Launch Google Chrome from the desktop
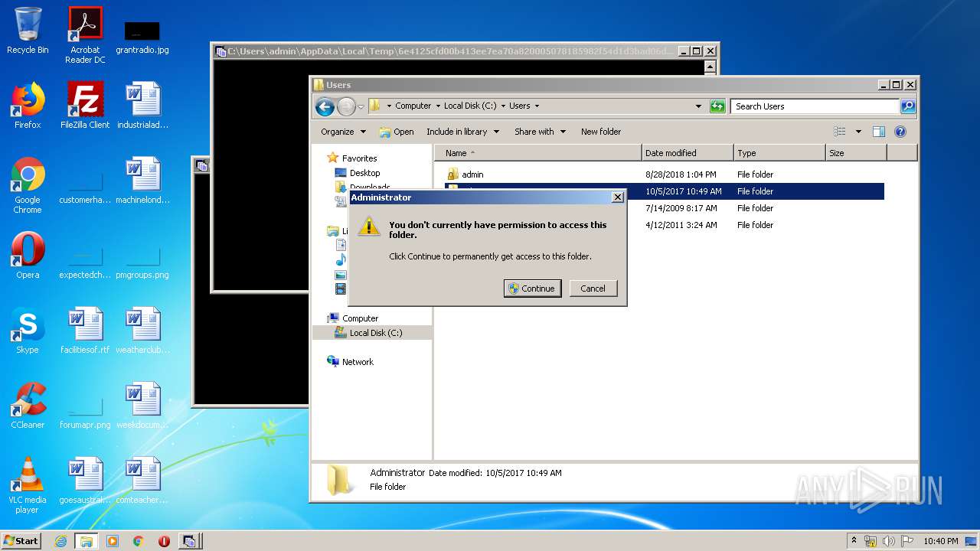Screen dimensions: 980x551 [x=28, y=185]
